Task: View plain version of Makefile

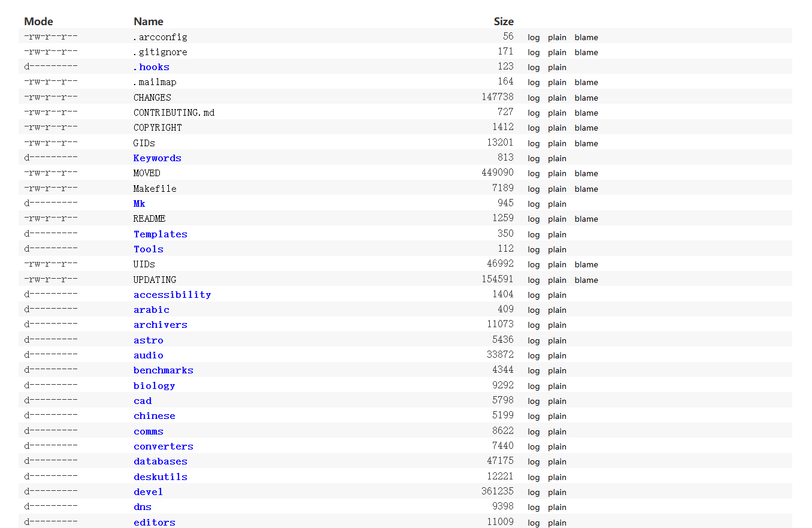Action: click(557, 189)
